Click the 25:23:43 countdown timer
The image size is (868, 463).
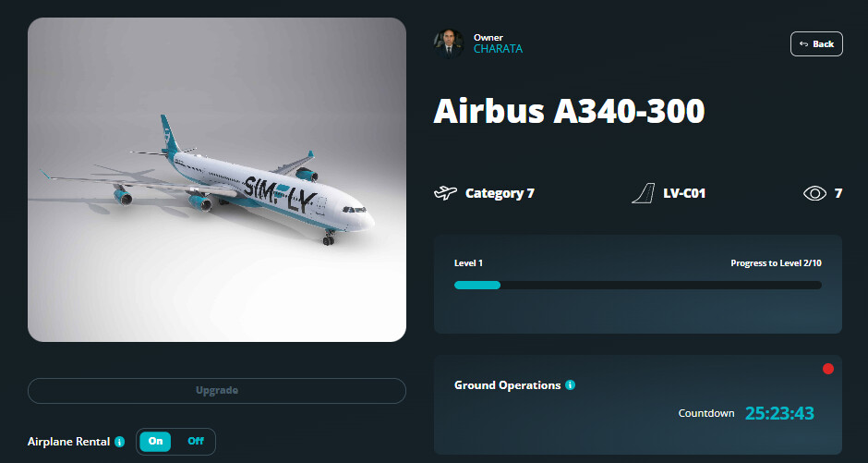click(x=779, y=413)
